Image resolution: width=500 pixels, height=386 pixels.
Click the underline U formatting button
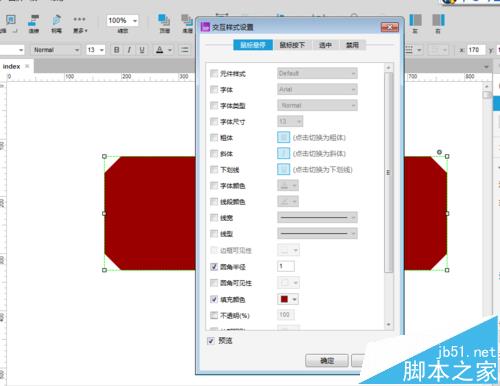142,50
